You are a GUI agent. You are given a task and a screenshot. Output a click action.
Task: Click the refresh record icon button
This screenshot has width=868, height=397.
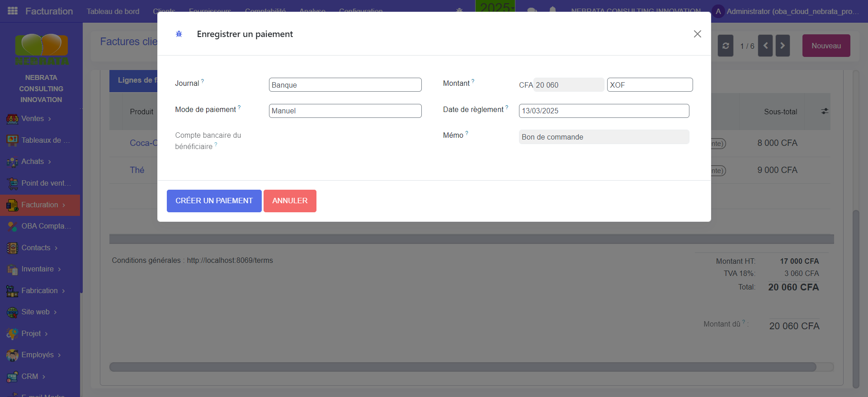click(x=726, y=46)
